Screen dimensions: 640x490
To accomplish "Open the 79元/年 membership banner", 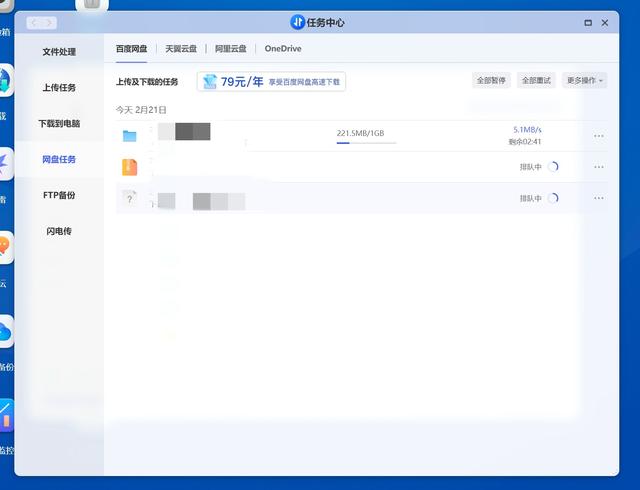I will [x=271, y=82].
